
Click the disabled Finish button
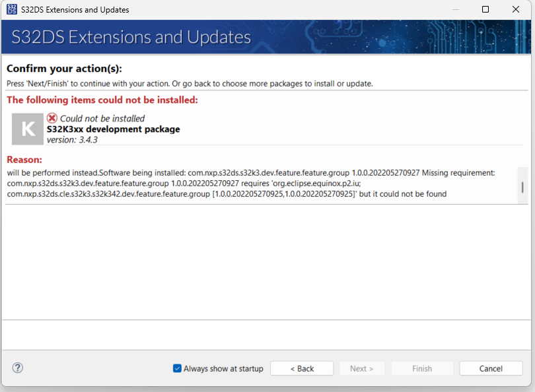click(x=422, y=368)
